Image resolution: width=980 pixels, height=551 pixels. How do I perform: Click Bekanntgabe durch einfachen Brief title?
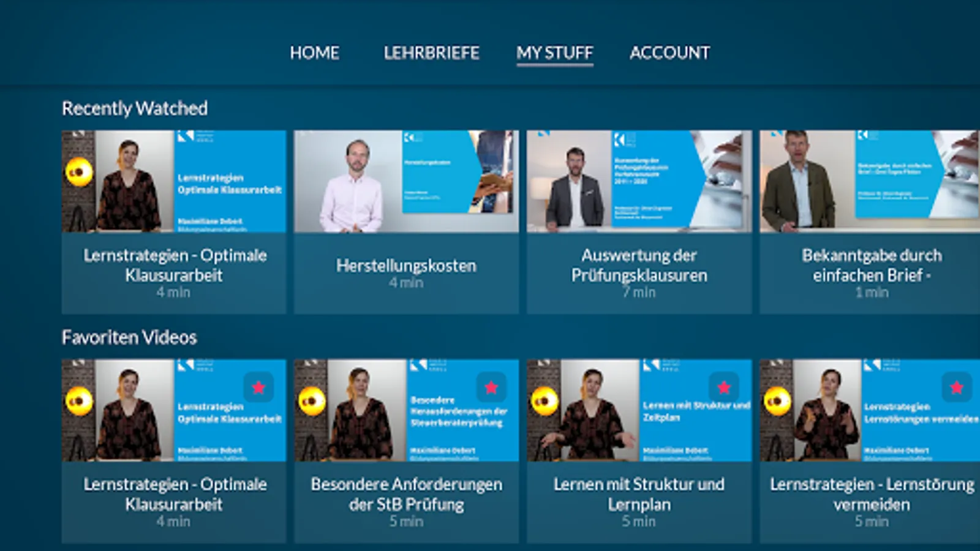[x=872, y=265]
